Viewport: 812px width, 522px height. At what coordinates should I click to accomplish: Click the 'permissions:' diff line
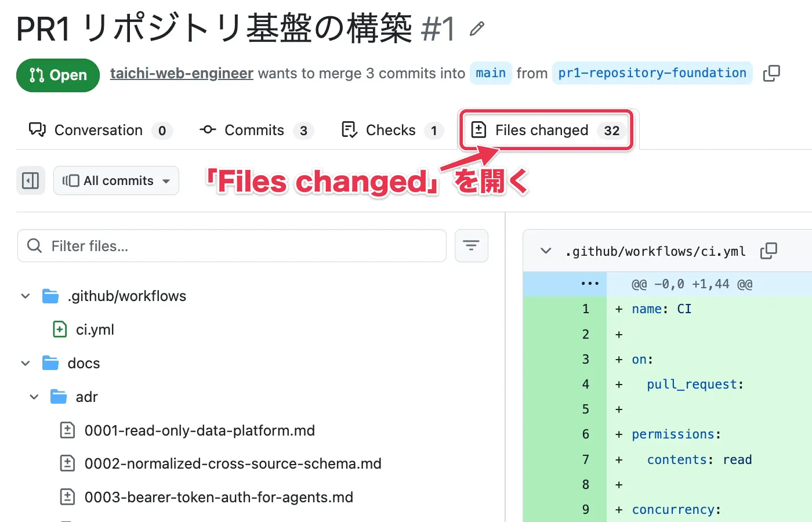pos(676,434)
